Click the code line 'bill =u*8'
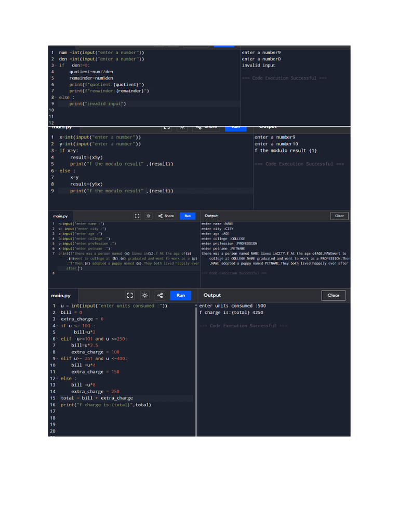The height and width of the screenshot is (532, 399). [x=84, y=385]
